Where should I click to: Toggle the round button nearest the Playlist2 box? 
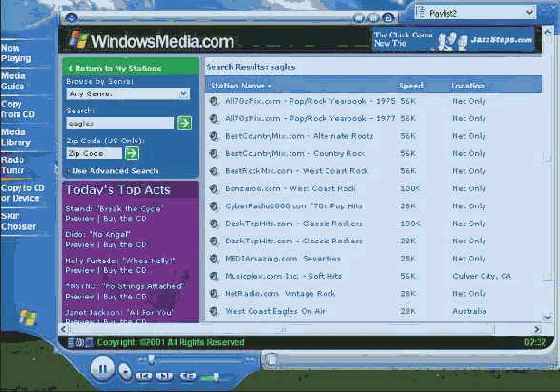tap(388, 17)
